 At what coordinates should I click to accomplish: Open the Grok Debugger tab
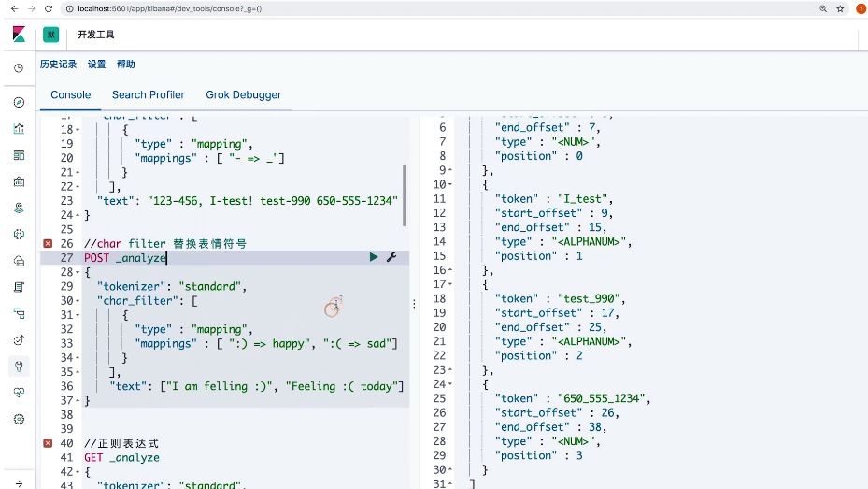(x=243, y=94)
